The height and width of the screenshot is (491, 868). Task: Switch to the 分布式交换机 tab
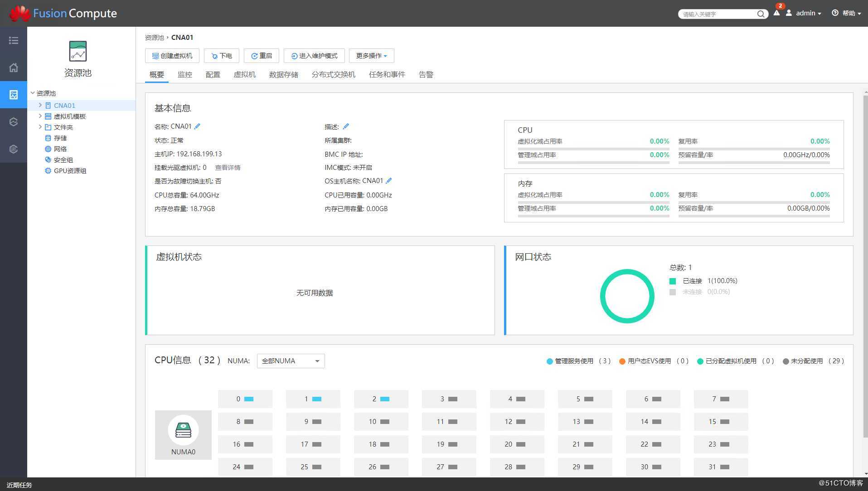334,74
